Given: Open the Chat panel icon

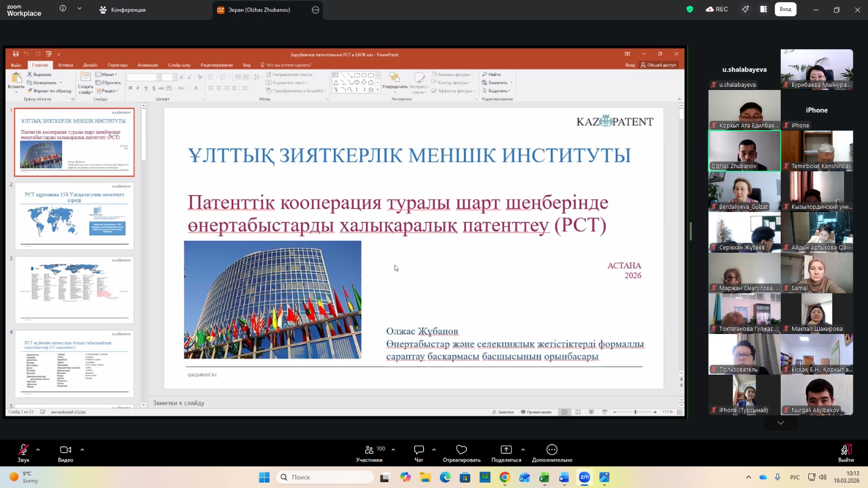Looking at the screenshot, I should tap(418, 450).
